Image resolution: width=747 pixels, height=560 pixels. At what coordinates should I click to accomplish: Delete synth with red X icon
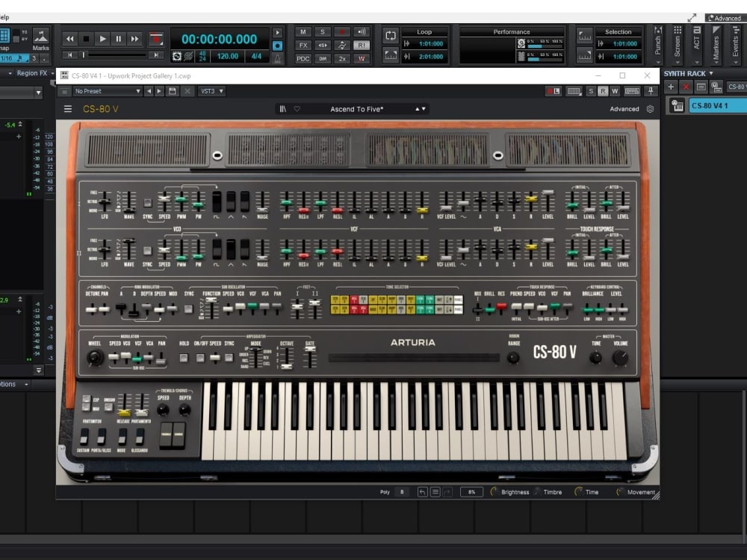tap(686, 87)
